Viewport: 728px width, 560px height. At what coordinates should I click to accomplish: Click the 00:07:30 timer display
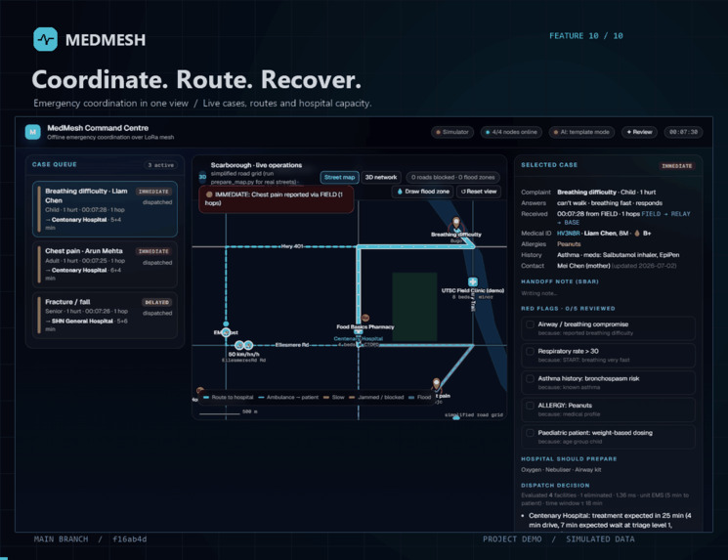[x=683, y=132]
